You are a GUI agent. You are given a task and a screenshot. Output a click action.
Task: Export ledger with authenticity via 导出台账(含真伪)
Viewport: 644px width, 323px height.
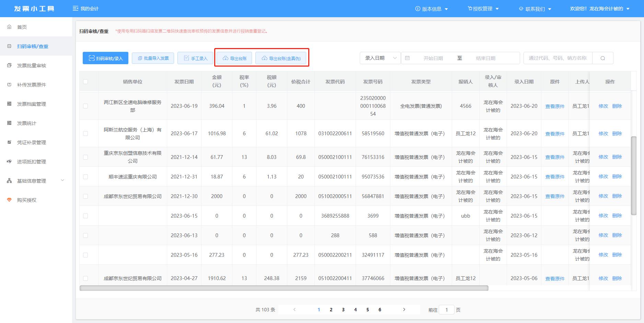(281, 58)
